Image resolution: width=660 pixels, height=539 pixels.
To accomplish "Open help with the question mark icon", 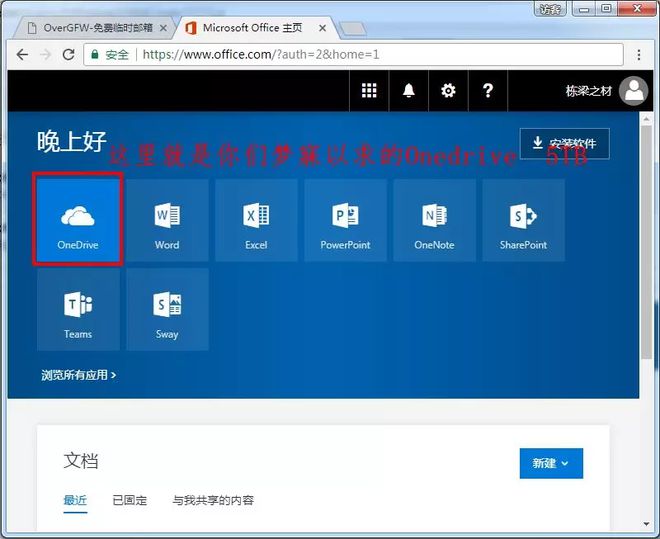I will click(x=488, y=90).
